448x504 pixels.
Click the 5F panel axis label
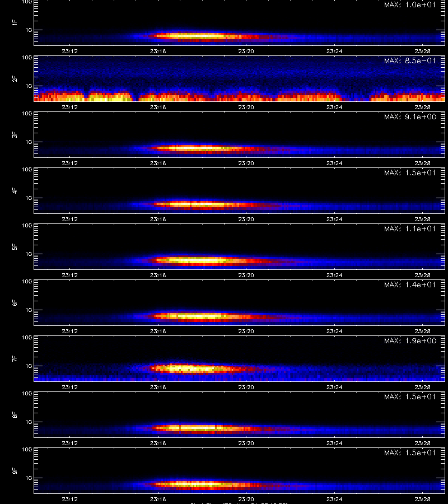coord(15,246)
